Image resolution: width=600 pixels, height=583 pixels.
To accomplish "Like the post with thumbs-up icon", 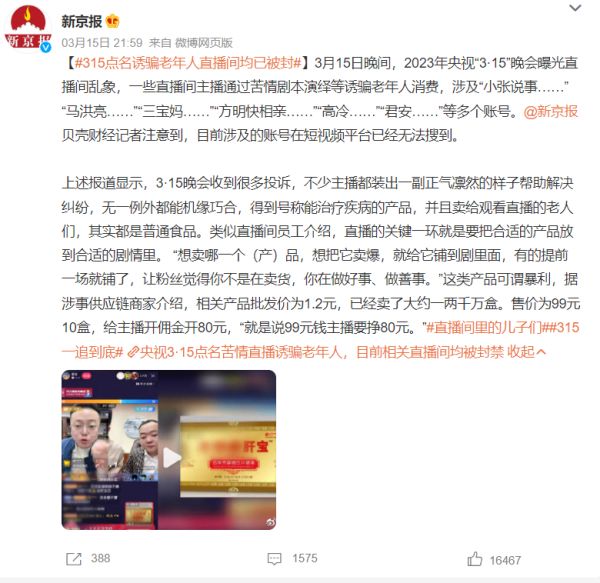I will (x=474, y=559).
